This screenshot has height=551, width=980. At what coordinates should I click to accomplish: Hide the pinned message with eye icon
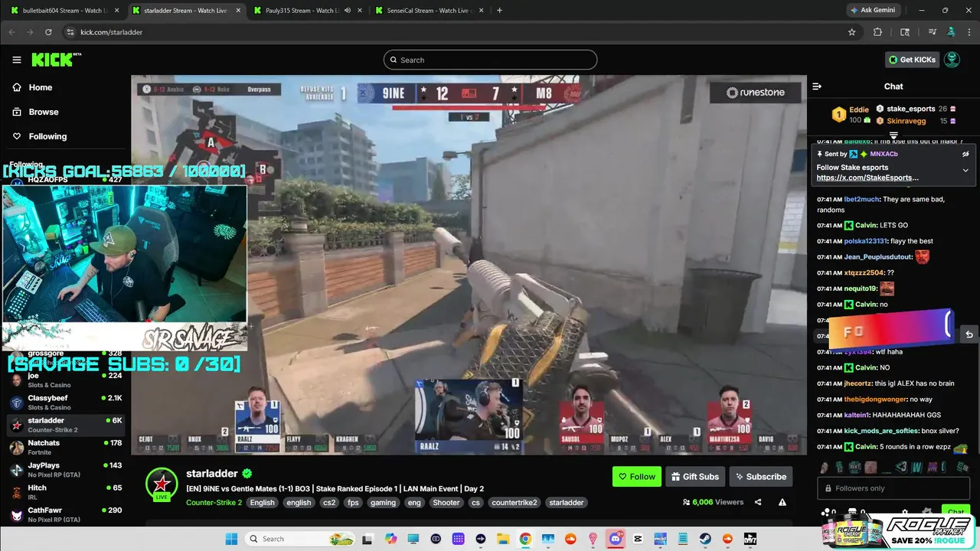965,154
